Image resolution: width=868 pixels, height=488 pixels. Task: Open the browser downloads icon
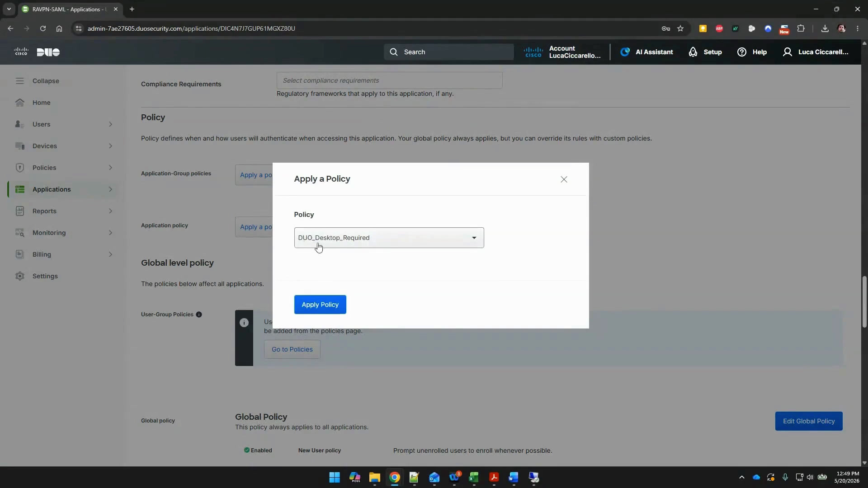click(x=825, y=28)
